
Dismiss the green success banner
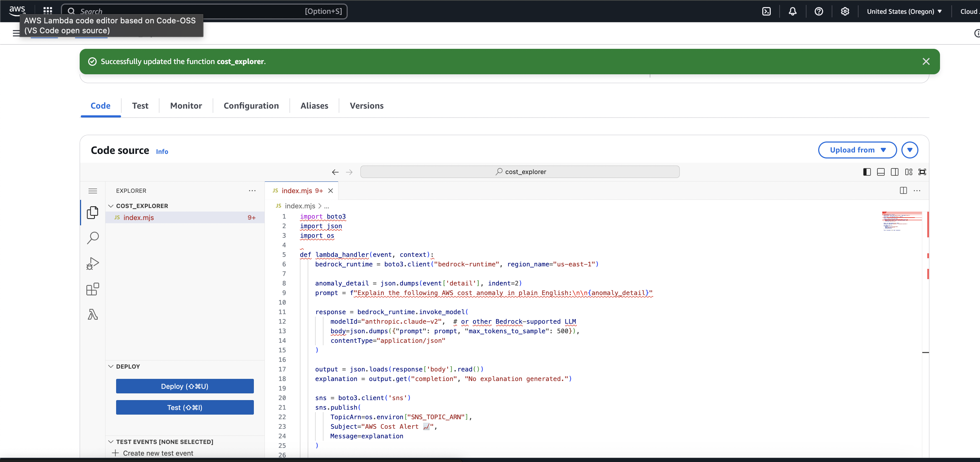[926, 62]
